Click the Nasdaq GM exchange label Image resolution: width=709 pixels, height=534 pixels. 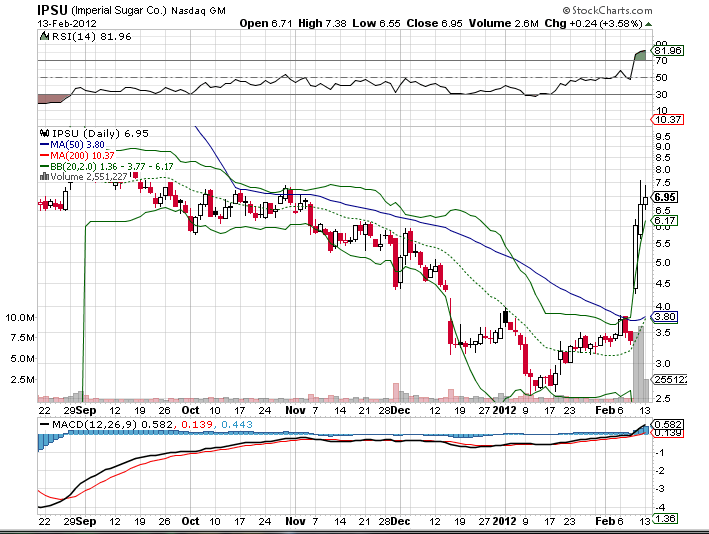tap(198, 10)
